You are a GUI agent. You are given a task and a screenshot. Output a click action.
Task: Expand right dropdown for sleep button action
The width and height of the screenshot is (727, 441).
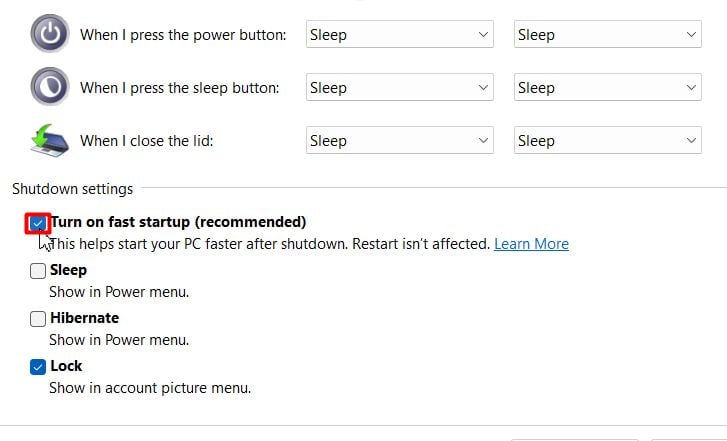click(607, 87)
